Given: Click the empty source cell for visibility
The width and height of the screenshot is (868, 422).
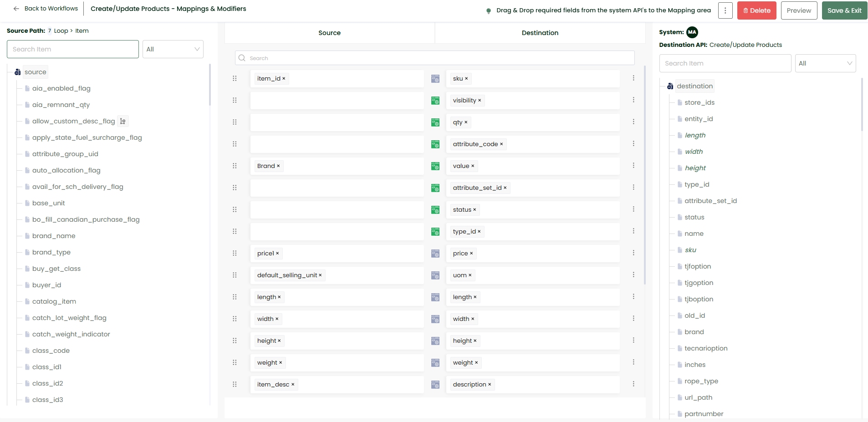Looking at the screenshot, I should pos(337,101).
